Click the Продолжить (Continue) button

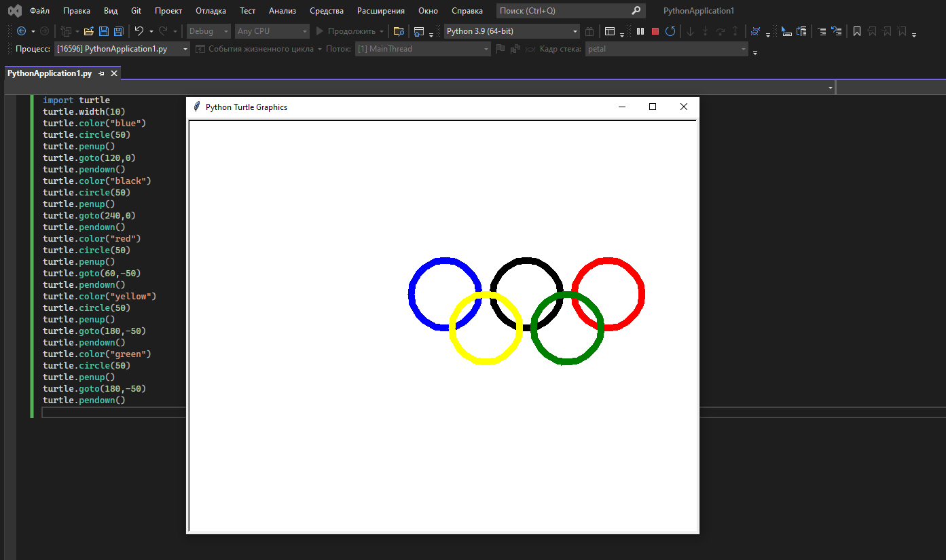coord(346,31)
